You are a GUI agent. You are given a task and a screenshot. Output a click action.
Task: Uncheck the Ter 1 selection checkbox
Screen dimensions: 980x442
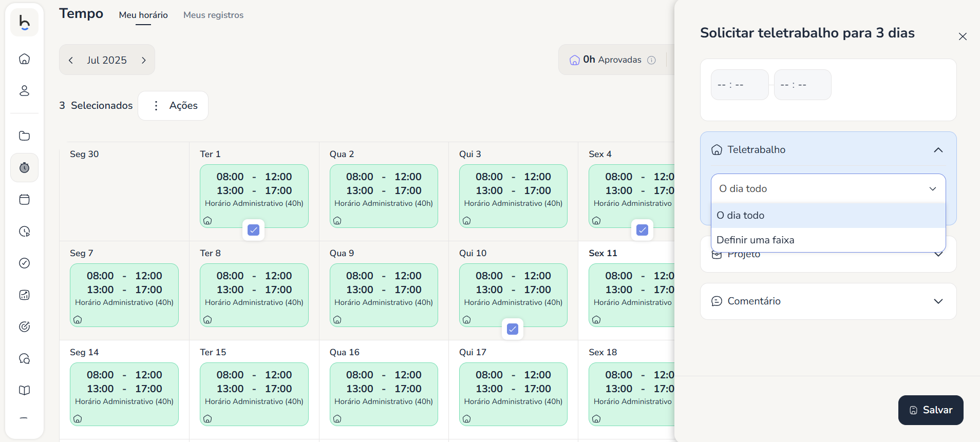pos(254,230)
